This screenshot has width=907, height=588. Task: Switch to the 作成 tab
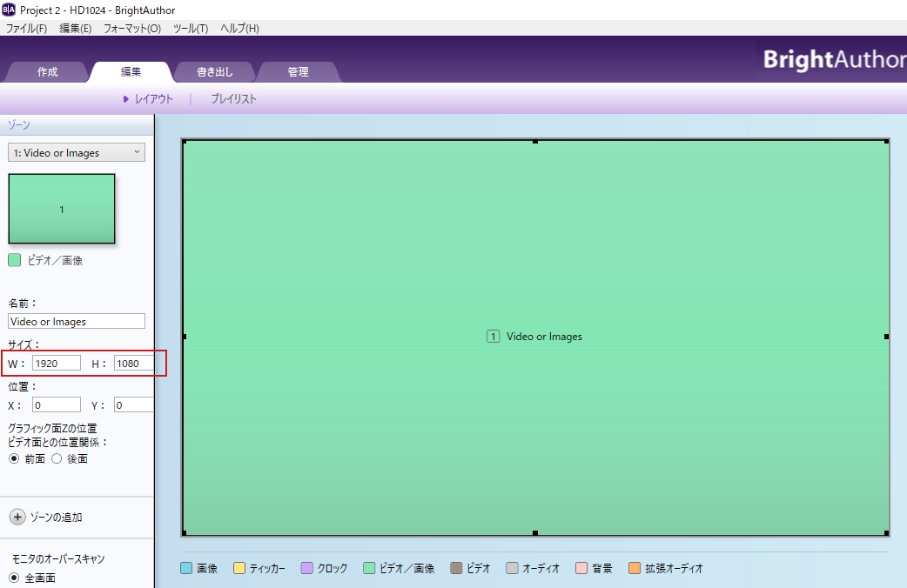(x=47, y=72)
